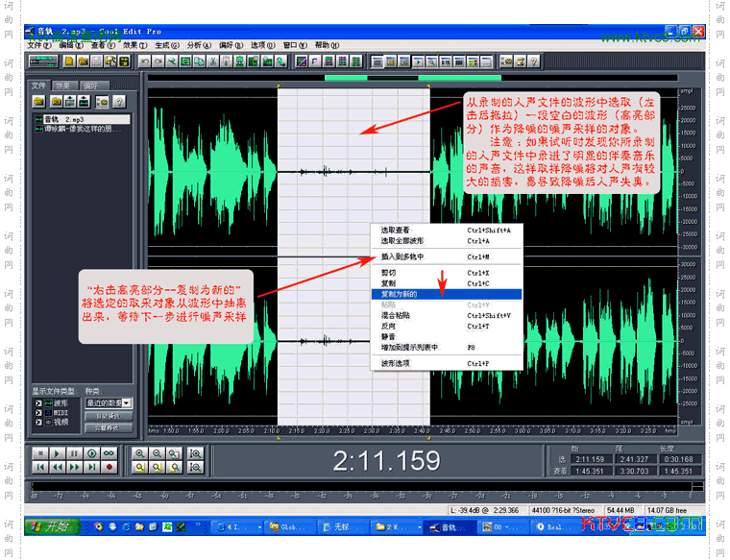Viewport: 730px width, 560px height.
Task: Open the 帮助(H) menu
Action: [327, 45]
